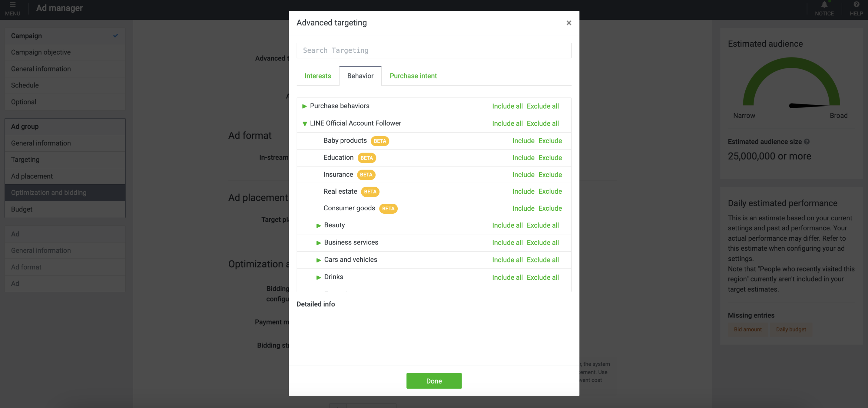Open Ad placement in the sidebar

tap(65, 176)
